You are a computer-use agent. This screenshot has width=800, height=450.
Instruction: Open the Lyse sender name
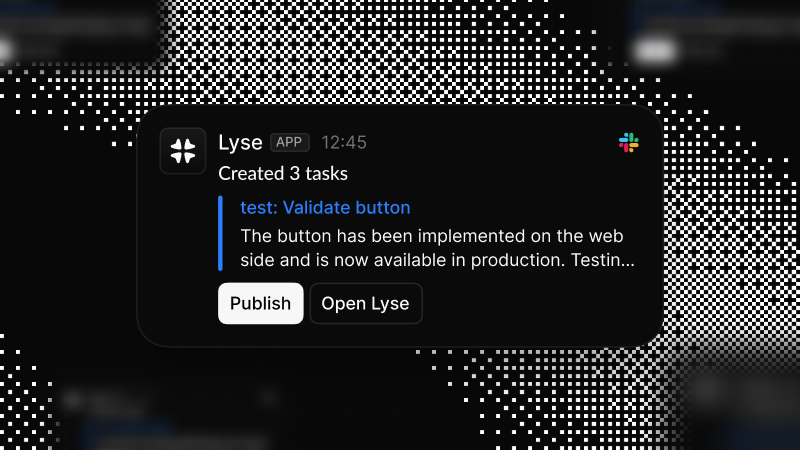(240, 142)
